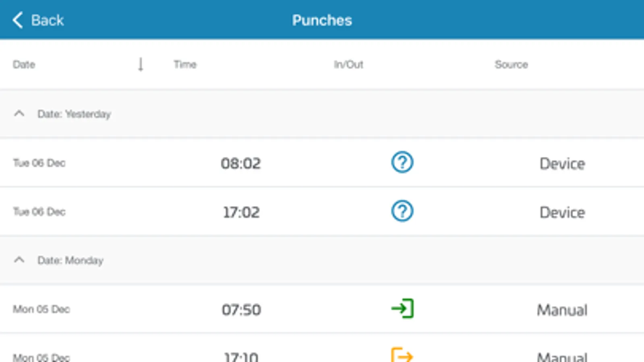Click the Source column header
The width and height of the screenshot is (644, 362).
[511, 64]
